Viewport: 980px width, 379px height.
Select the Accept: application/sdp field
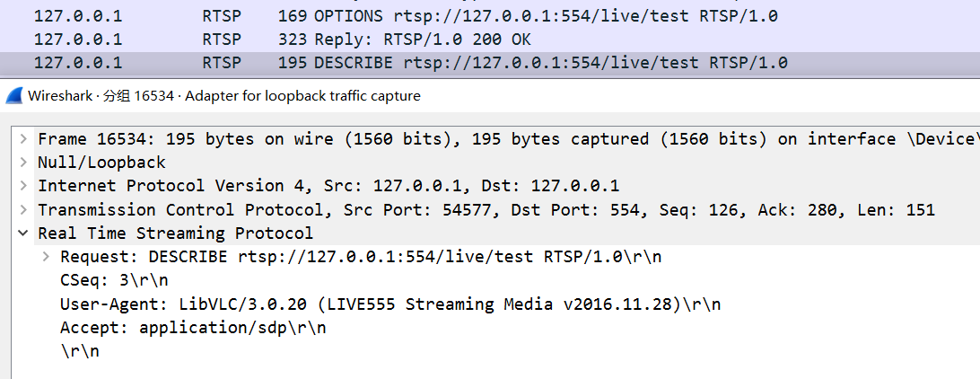[x=193, y=328]
